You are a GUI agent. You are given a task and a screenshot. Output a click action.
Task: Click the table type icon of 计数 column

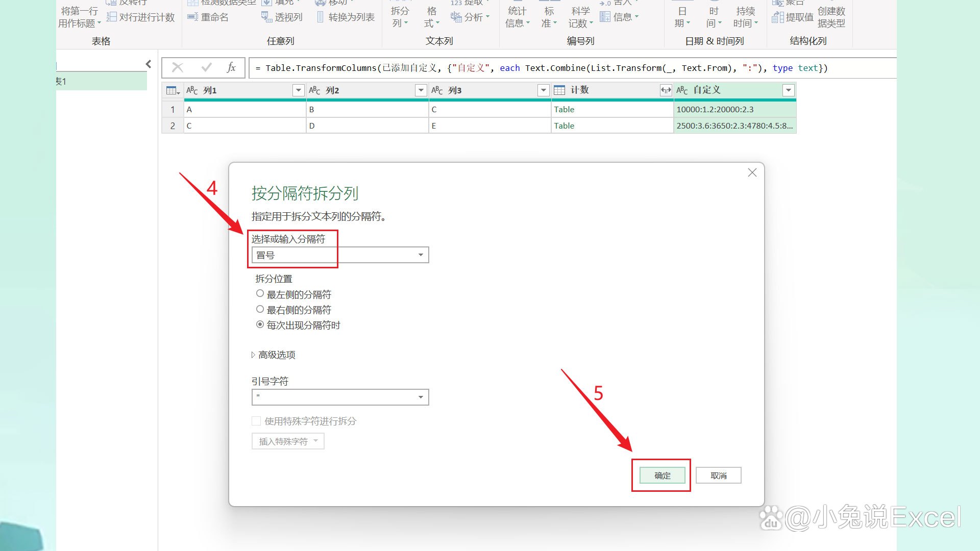[559, 90]
